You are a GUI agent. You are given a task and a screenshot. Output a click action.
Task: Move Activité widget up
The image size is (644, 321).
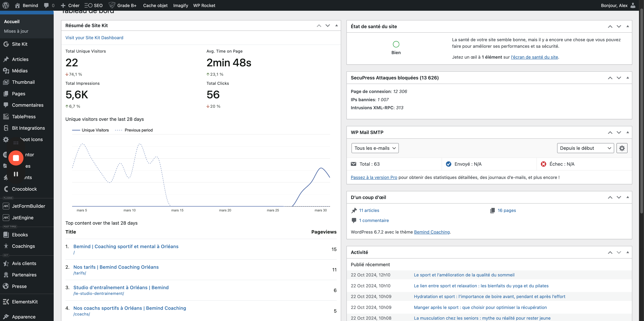(x=610, y=252)
